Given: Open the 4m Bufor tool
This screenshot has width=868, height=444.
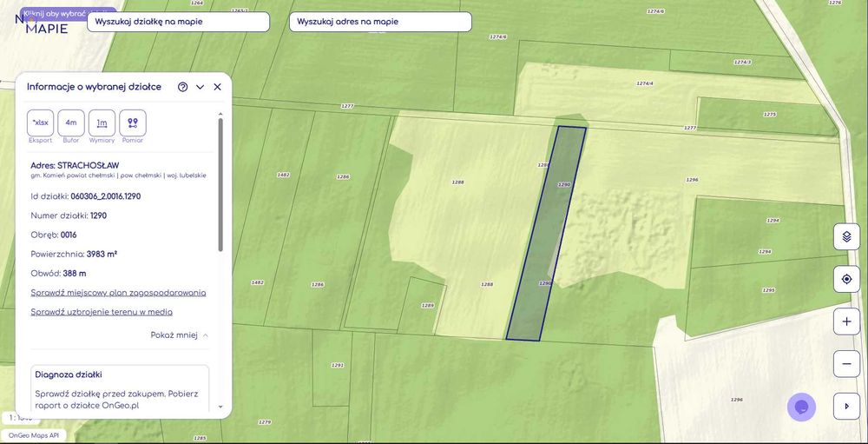Looking at the screenshot, I should (71, 123).
